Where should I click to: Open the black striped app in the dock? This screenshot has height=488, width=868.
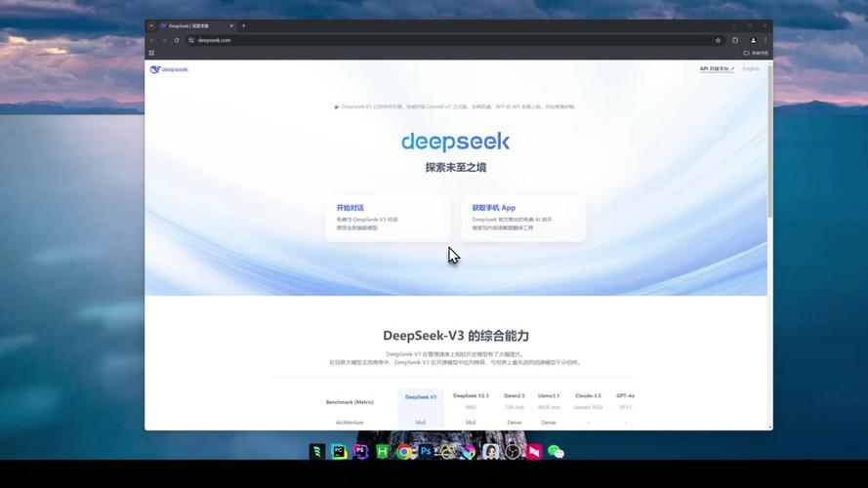pyautogui.click(x=317, y=452)
